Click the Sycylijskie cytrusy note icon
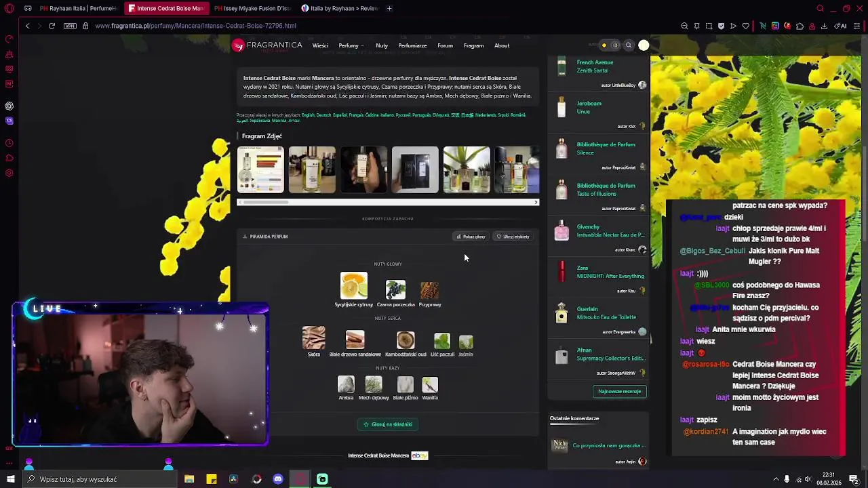Viewport: 868px width, 488px height. [353, 285]
